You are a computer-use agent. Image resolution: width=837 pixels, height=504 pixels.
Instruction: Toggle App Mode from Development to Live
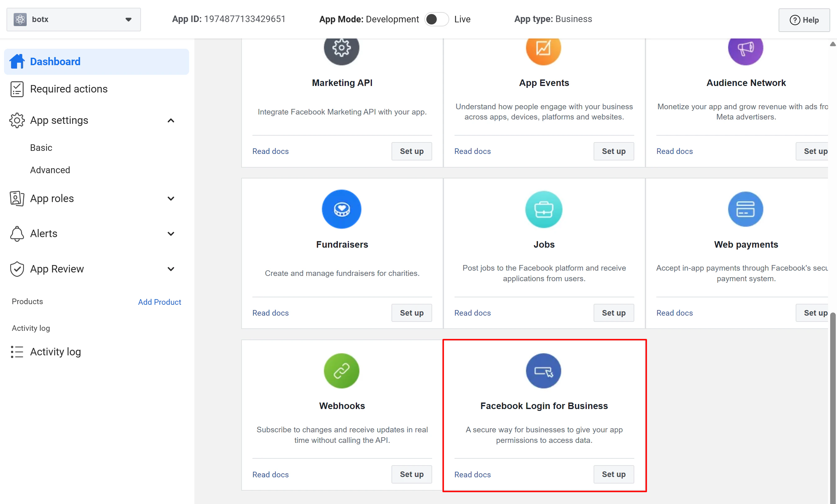[x=437, y=19]
